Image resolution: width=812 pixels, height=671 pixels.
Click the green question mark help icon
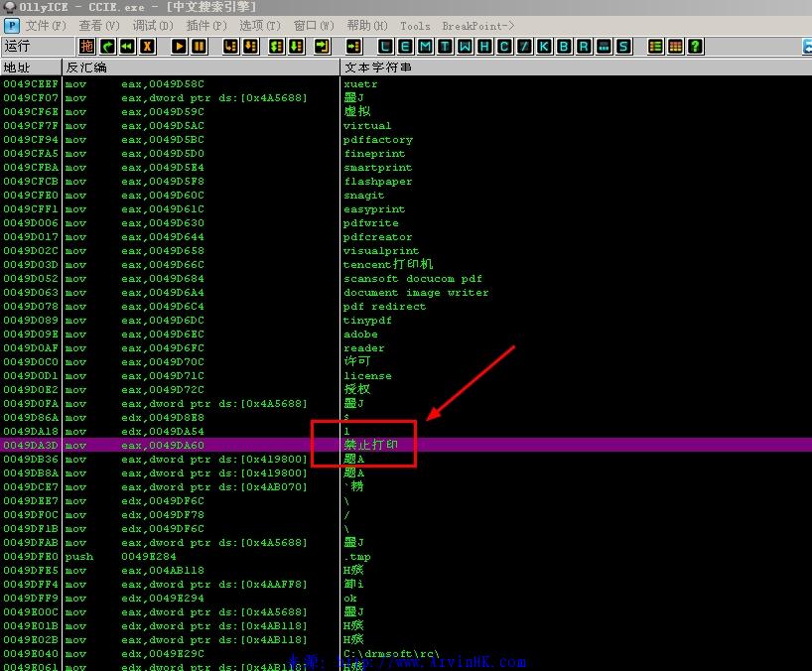tap(695, 47)
